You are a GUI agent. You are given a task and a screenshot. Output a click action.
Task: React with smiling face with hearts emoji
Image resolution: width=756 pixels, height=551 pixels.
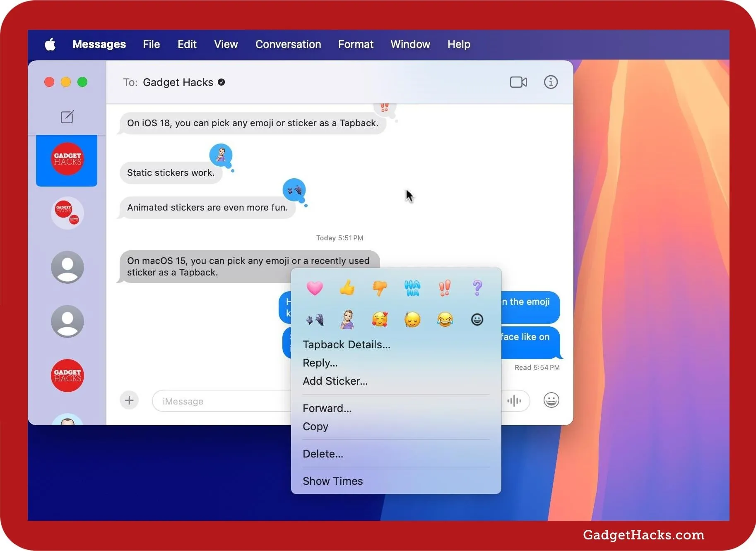click(x=380, y=319)
